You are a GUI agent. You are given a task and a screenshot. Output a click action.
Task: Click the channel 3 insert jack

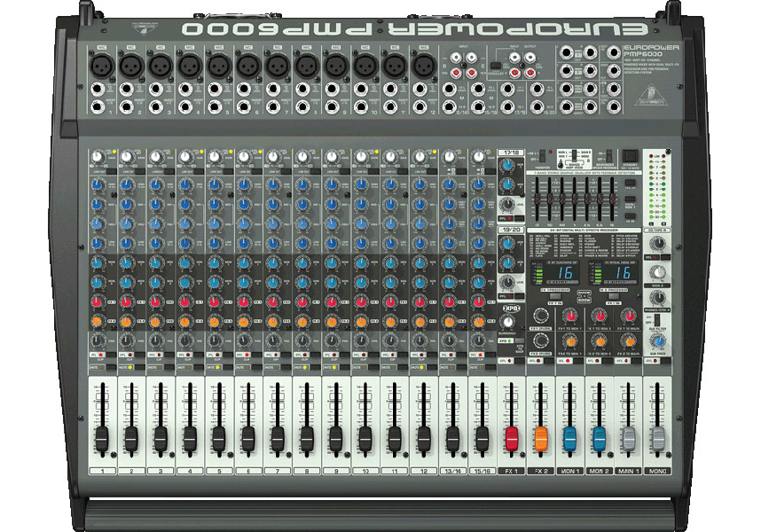(155, 106)
